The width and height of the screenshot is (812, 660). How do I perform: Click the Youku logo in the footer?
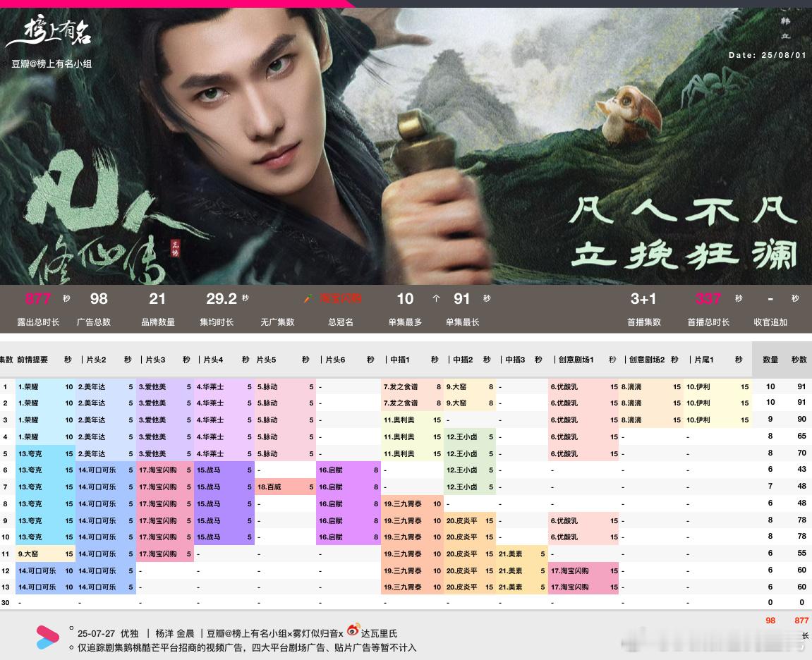tap(47, 637)
